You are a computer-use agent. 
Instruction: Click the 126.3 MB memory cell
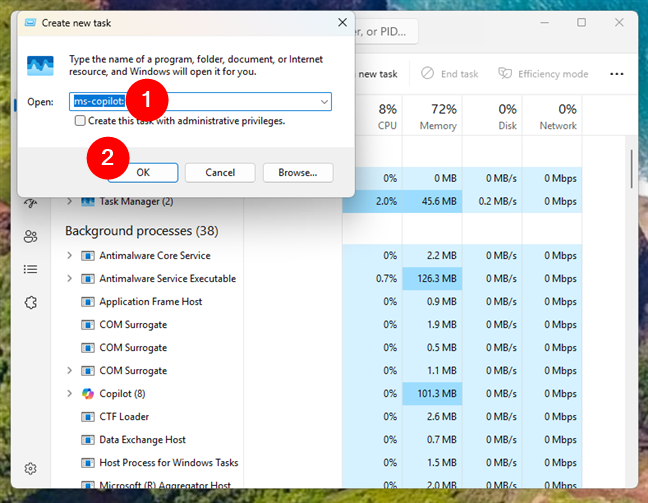coord(432,279)
